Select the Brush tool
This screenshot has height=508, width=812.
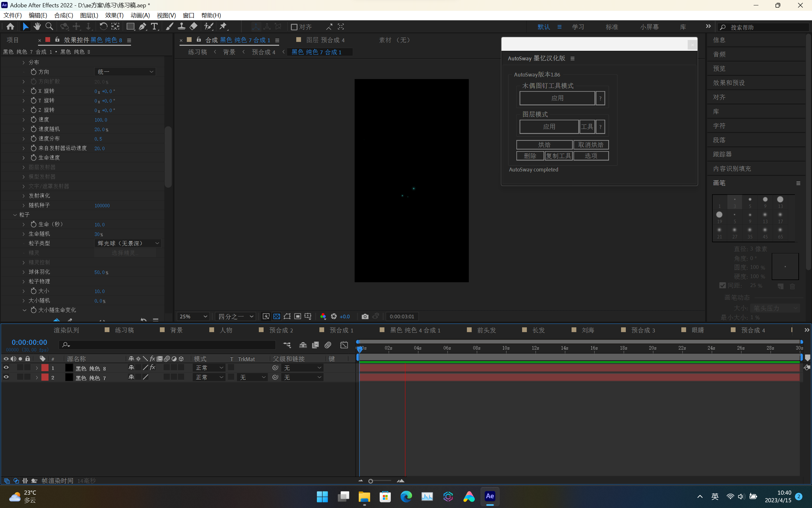pyautogui.click(x=169, y=27)
